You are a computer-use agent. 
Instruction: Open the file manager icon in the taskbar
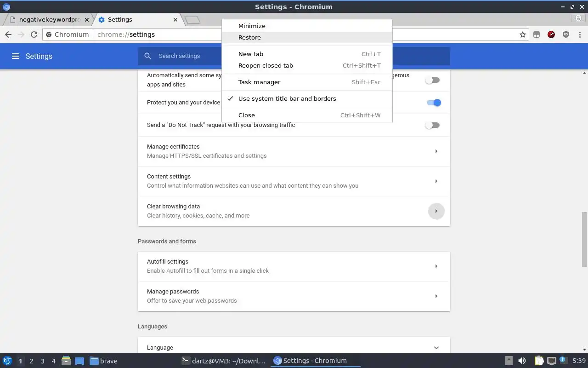(x=66, y=361)
